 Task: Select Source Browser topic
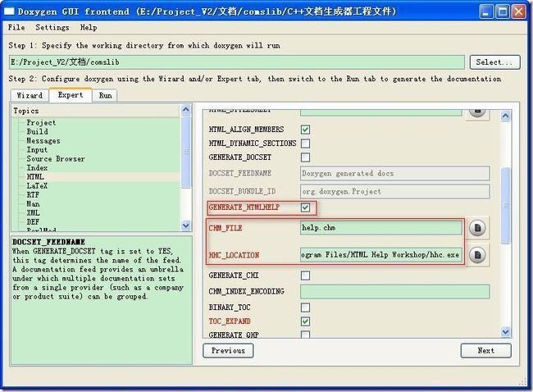(x=56, y=159)
